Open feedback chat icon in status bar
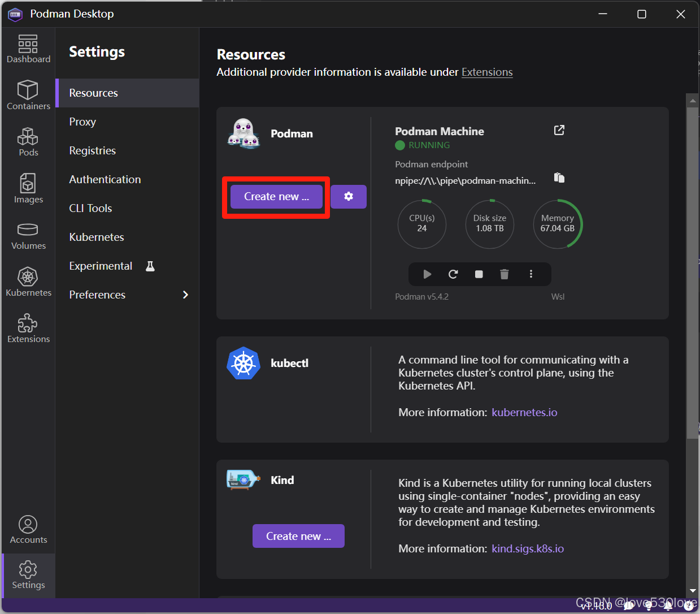700x614 pixels. pos(629,606)
